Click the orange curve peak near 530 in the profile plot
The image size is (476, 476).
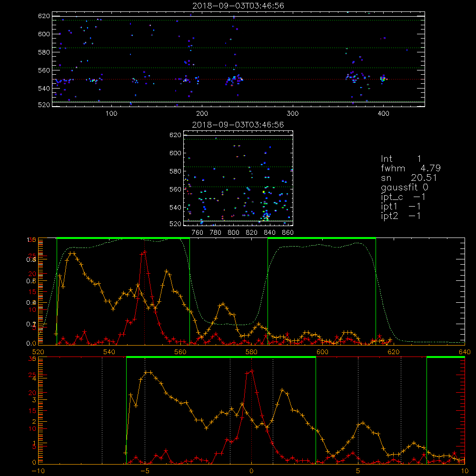[x=72, y=253]
